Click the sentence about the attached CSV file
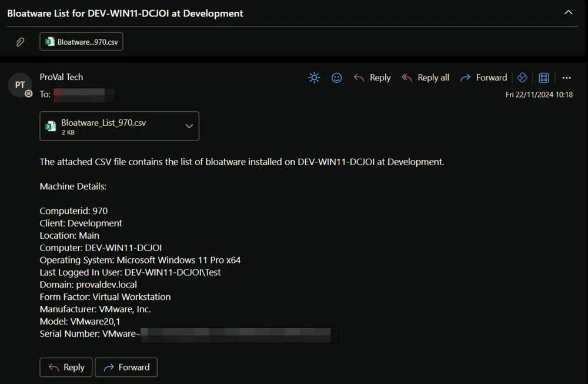The image size is (588, 384). [x=242, y=162]
